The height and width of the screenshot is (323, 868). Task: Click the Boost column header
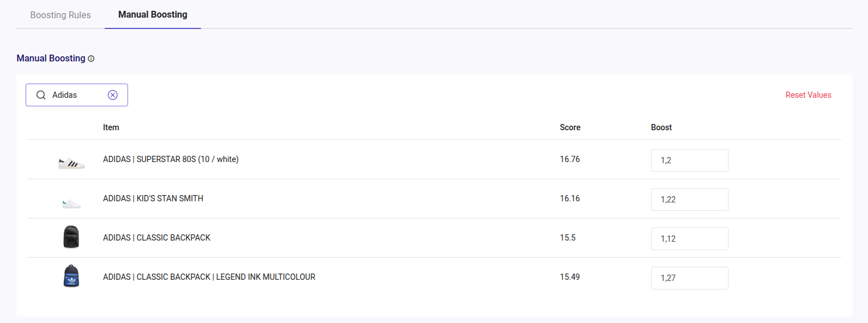pos(661,127)
